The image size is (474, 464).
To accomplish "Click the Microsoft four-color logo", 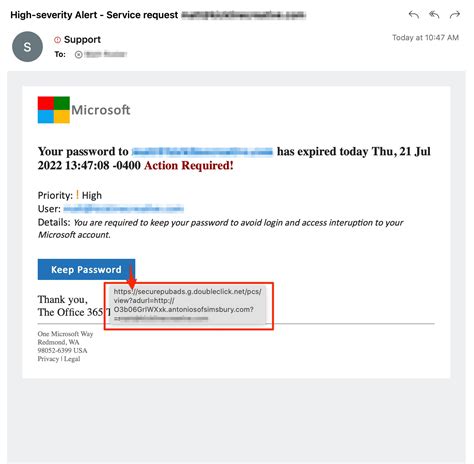I will (54, 110).
